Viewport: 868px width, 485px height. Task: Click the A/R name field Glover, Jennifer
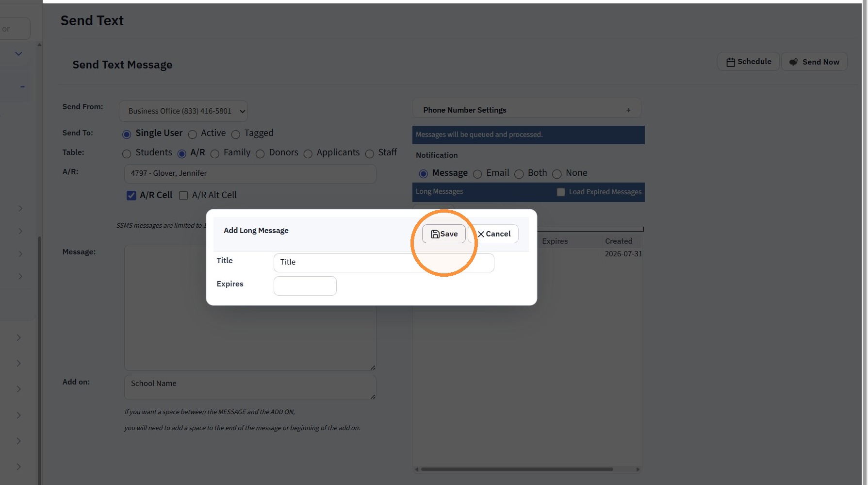250,174
